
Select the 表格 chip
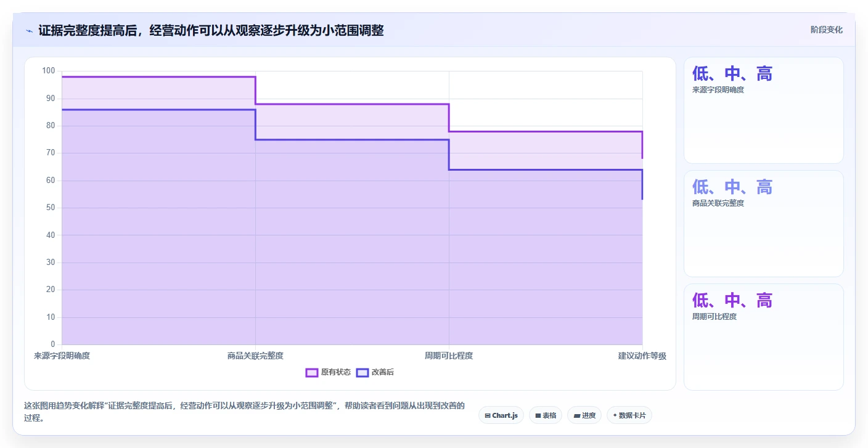(x=546, y=415)
